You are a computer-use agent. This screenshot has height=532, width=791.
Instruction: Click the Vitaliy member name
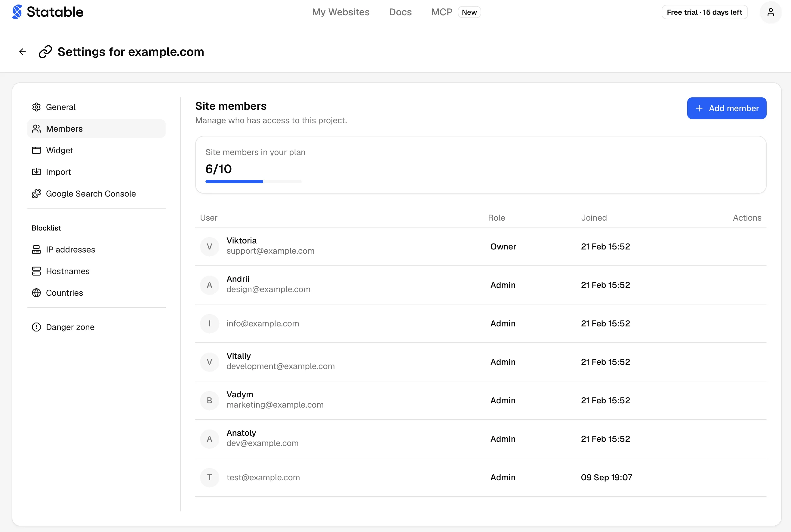point(239,356)
